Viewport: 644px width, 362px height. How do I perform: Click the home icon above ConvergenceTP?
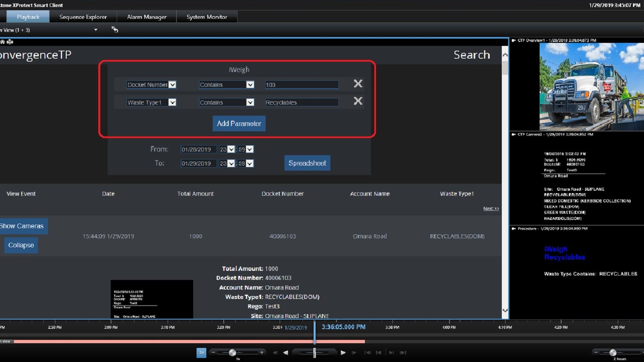pyautogui.click(x=3, y=42)
